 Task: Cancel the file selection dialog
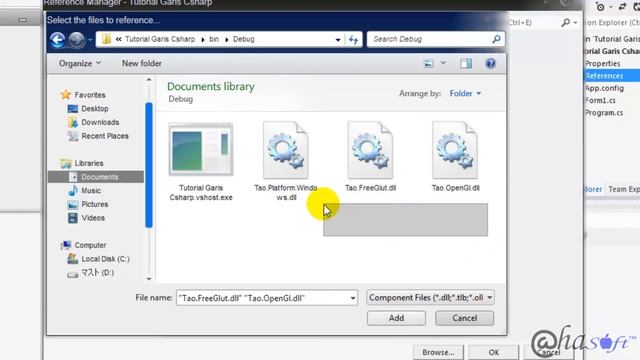tap(464, 318)
